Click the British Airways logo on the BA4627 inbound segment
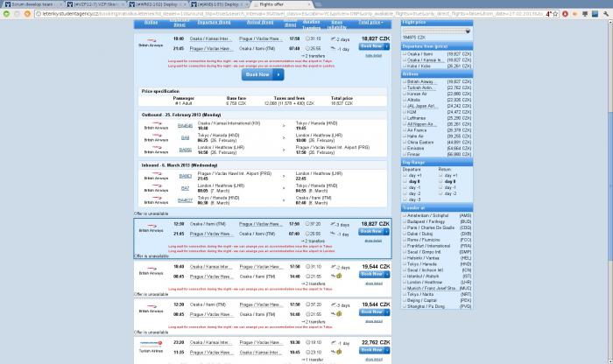Image resolution: width=613 pixels, height=364 pixels. [156, 200]
